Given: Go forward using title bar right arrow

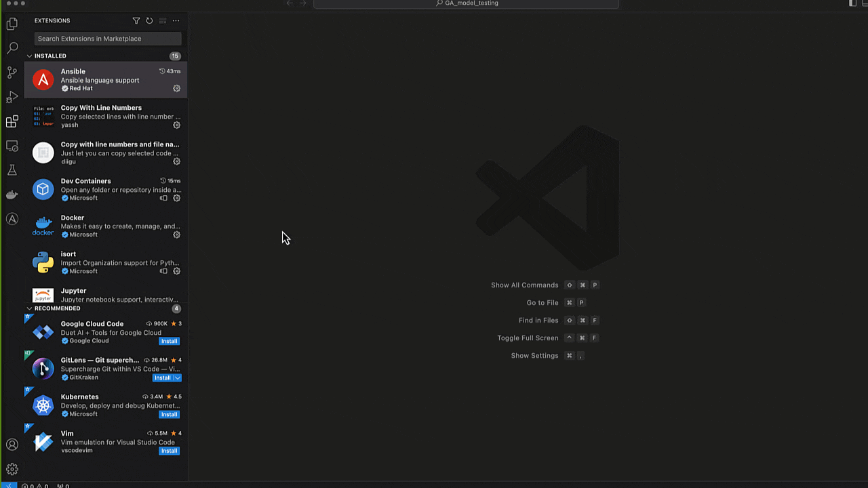Looking at the screenshot, I should [x=303, y=3].
